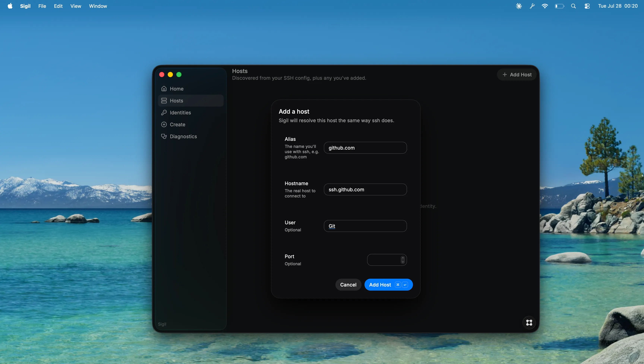This screenshot has height=364, width=644.
Task: Open the View menu
Action: [76, 6]
